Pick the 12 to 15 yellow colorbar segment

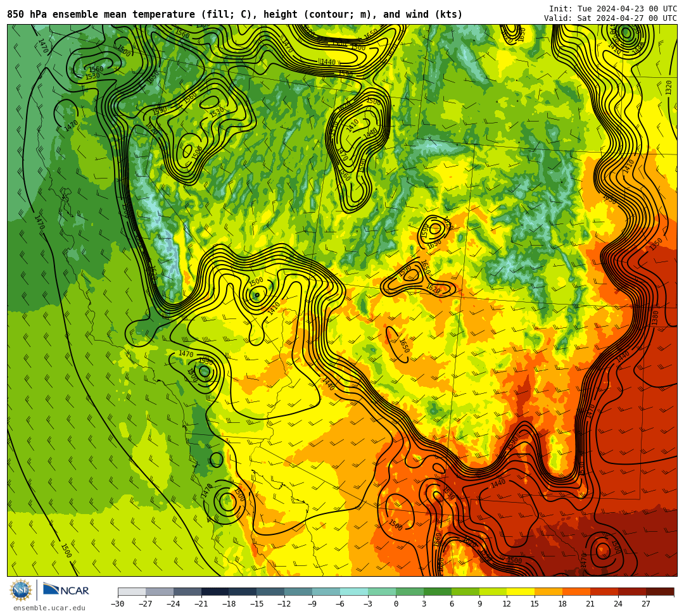point(521,591)
